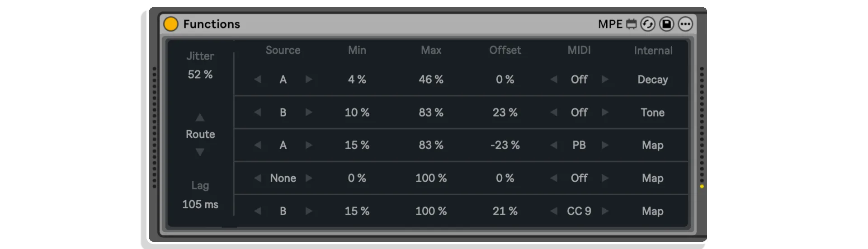868x249 pixels.
Task: Select next MIDI option after PB
Action: click(x=605, y=145)
